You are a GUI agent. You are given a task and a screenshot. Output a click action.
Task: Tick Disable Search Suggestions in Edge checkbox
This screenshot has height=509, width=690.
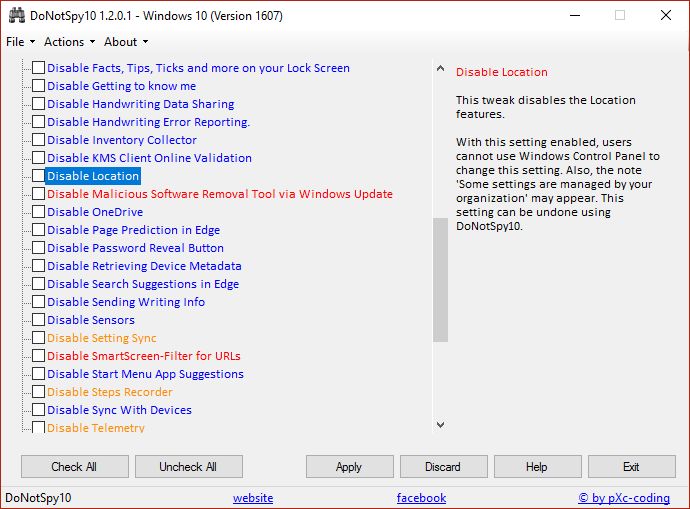(x=38, y=284)
